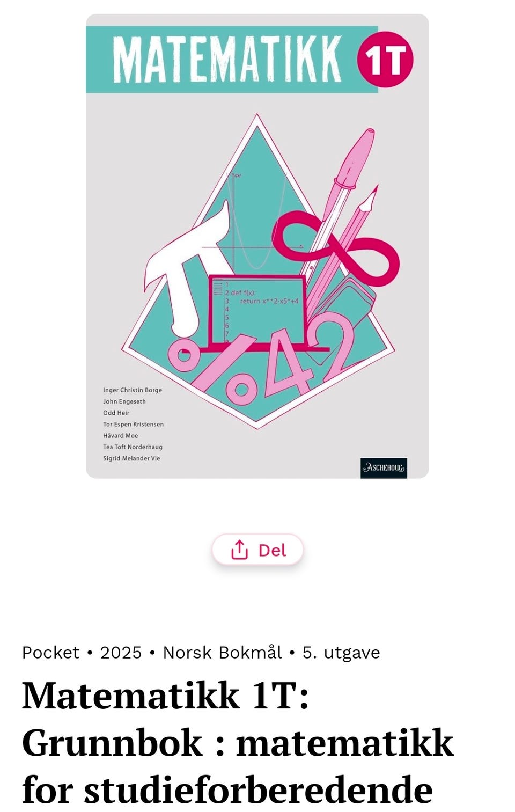This screenshot has width=515, height=812.
Task: Open the Matematikk 1T book cover image
Action: (257, 246)
